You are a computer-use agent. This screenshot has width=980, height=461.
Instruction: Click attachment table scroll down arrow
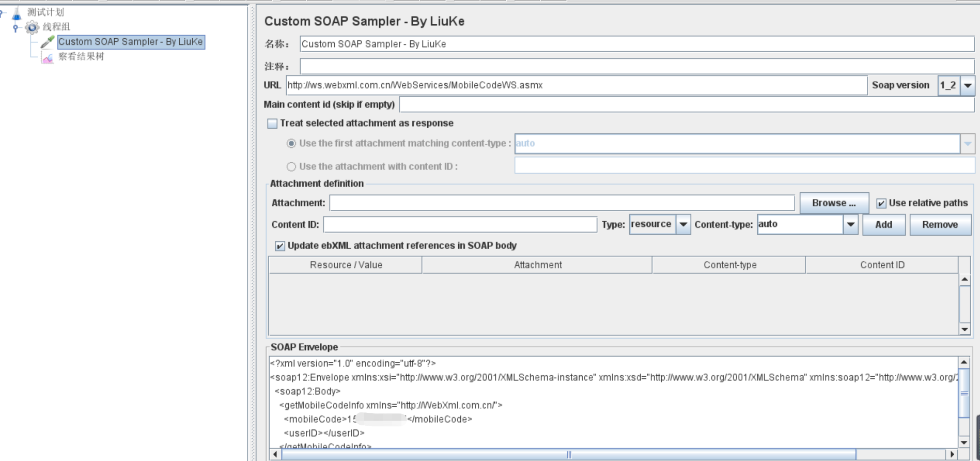point(965,329)
